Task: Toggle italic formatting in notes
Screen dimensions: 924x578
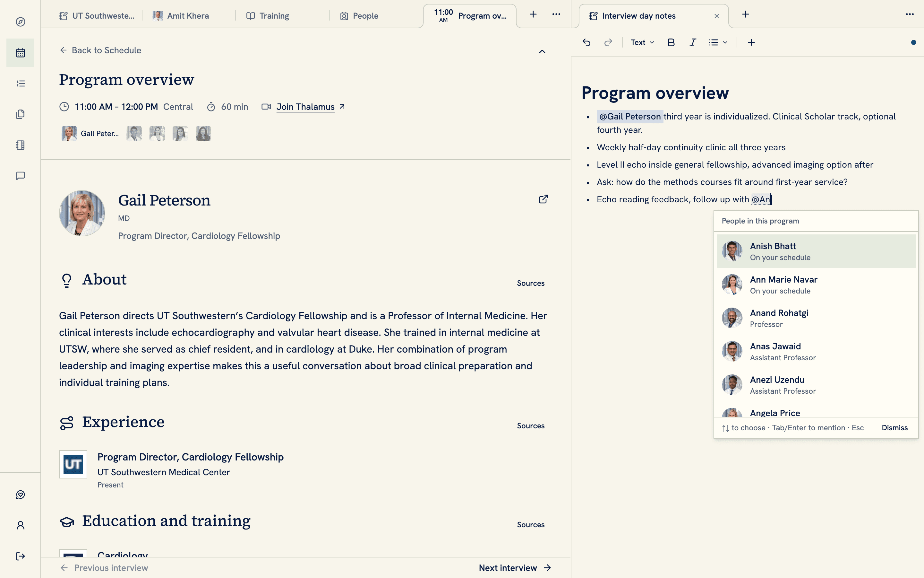Action: [693, 42]
